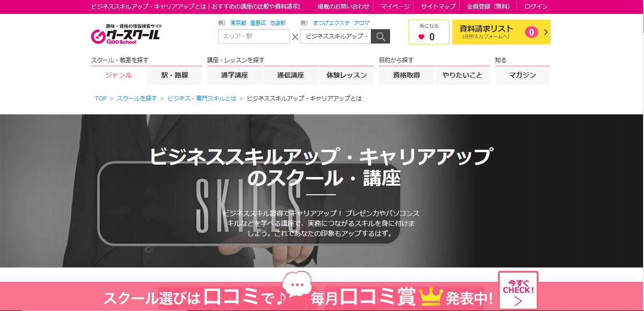Go to 体験レッスン section

coord(346,75)
